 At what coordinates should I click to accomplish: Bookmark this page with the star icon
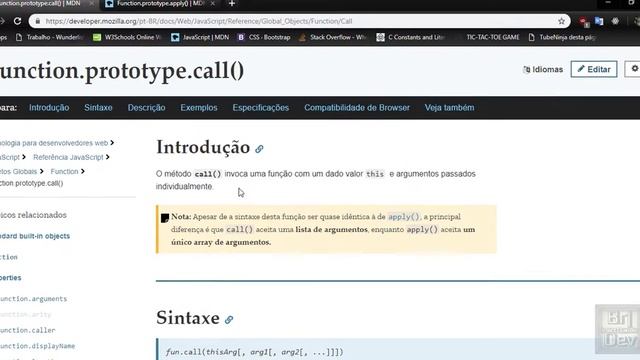[561, 21]
